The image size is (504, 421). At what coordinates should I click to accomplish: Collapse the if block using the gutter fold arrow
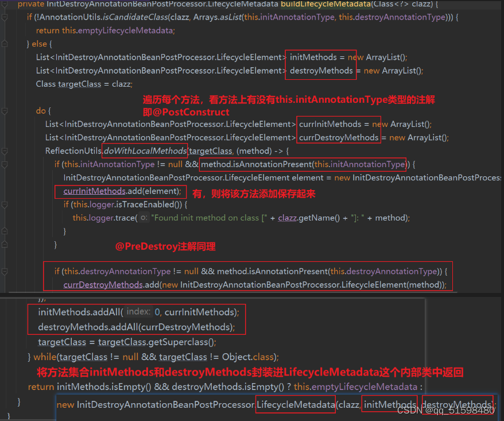pos(4,17)
